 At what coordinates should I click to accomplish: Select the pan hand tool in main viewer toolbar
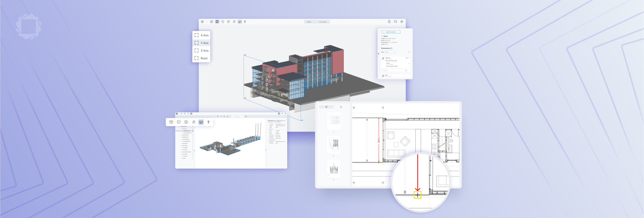pyautogui.click(x=234, y=22)
